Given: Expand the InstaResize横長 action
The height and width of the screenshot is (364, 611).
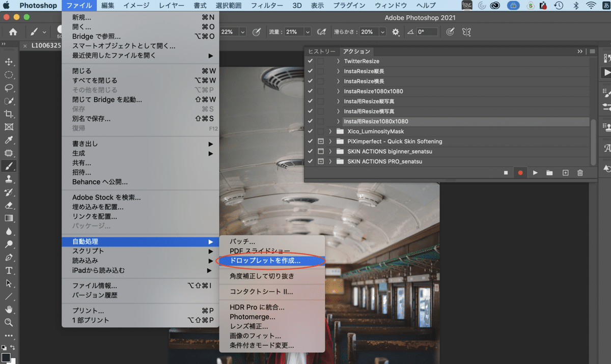Looking at the screenshot, I should (338, 81).
